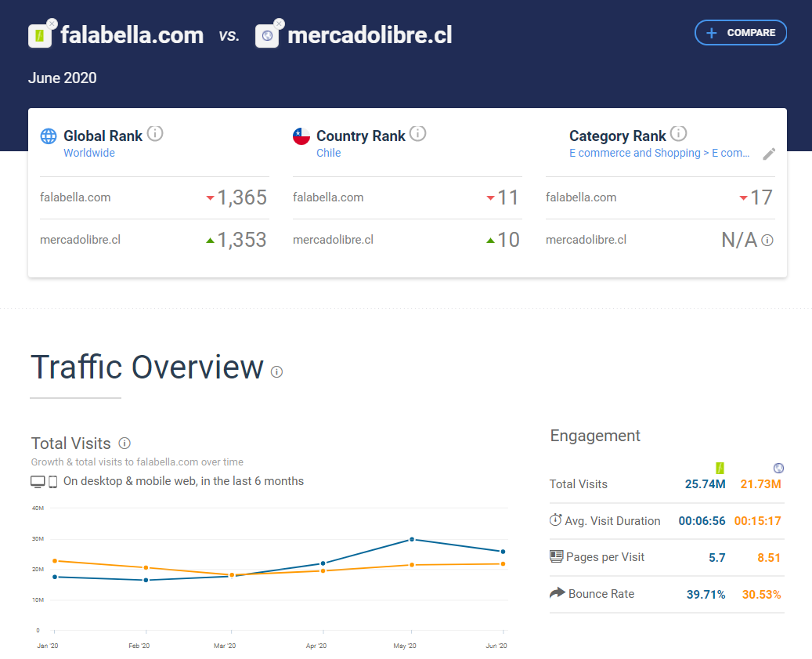Open the Worldwide link under Global Rank
Viewport: 812px width, 659px height.
pos(89,153)
